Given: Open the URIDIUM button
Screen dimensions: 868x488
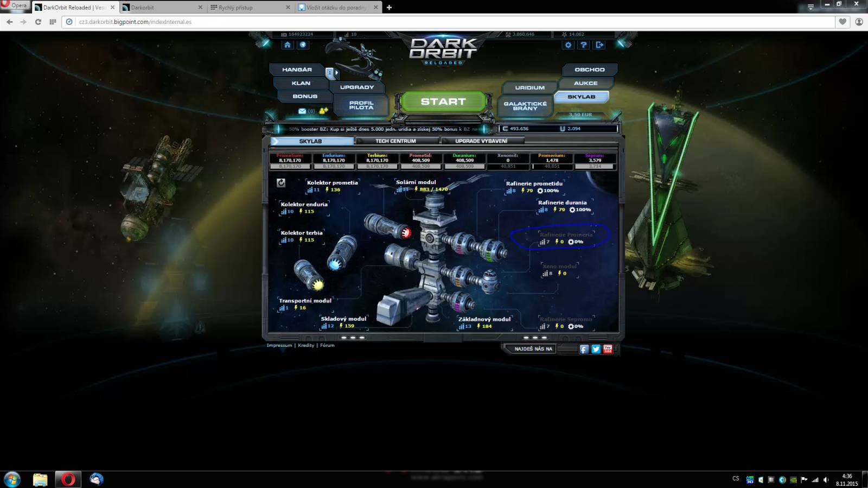Looking at the screenshot, I should click(530, 87).
